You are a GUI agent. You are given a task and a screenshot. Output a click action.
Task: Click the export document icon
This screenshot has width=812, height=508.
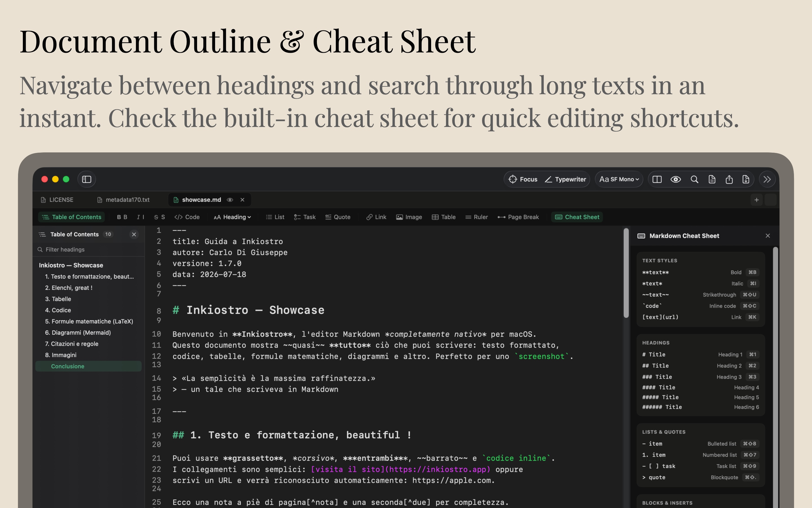pyautogui.click(x=745, y=179)
